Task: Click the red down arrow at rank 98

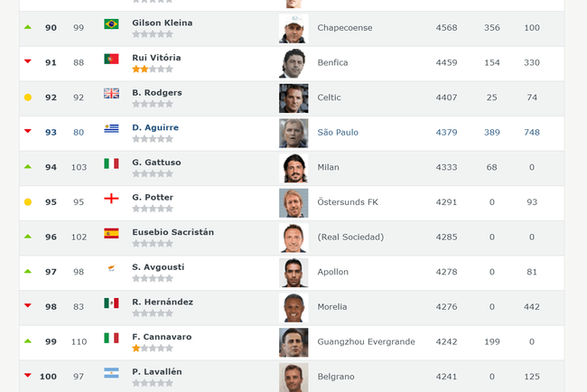Action: pos(28,306)
